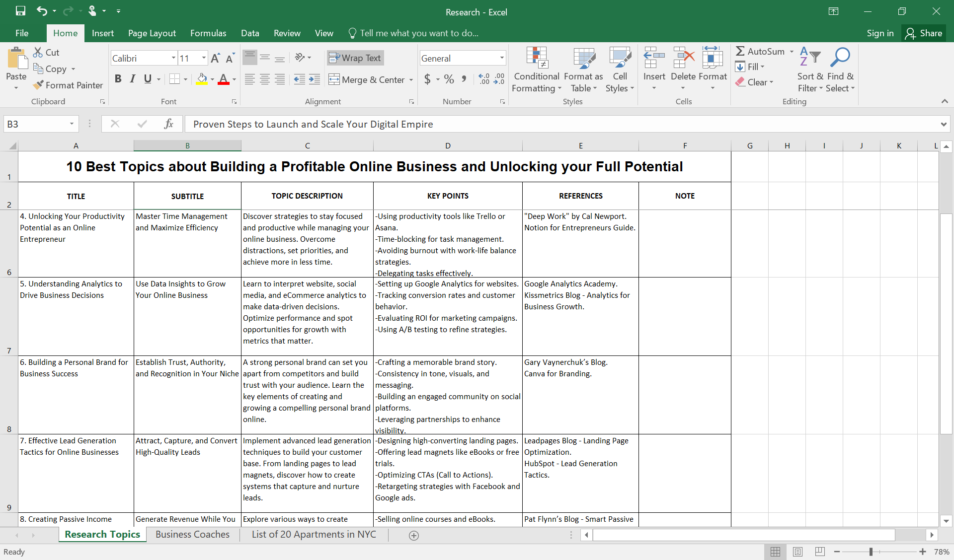Click the Share button
This screenshot has height=560, width=954.
(924, 33)
